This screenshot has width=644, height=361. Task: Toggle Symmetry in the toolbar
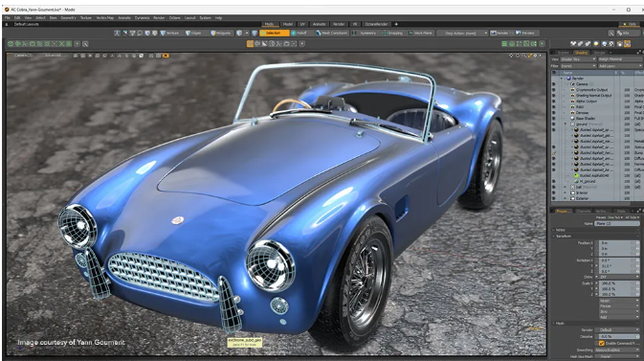pyautogui.click(x=365, y=33)
